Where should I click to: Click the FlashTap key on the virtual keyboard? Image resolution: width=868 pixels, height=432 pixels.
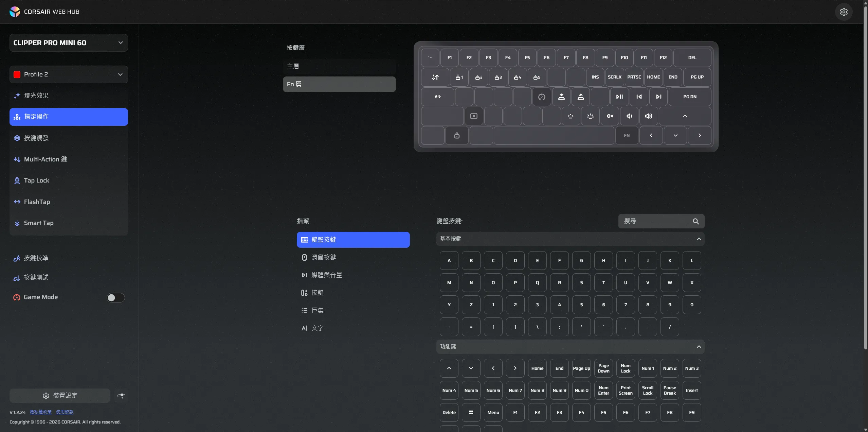click(x=437, y=97)
